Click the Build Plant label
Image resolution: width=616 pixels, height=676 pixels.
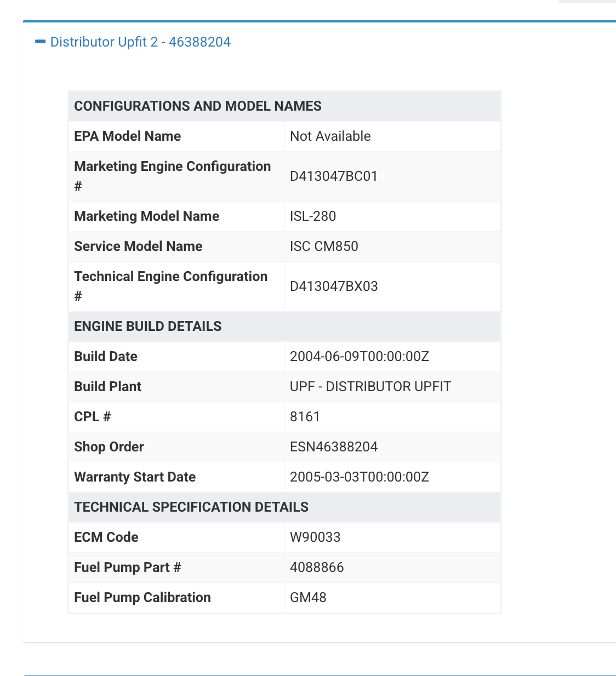click(x=108, y=387)
